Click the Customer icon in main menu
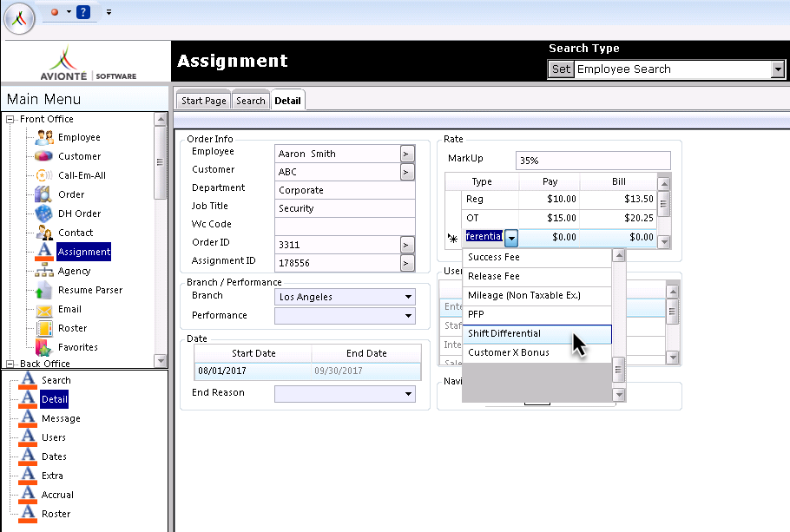This screenshot has width=790, height=532. (x=43, y=156)
